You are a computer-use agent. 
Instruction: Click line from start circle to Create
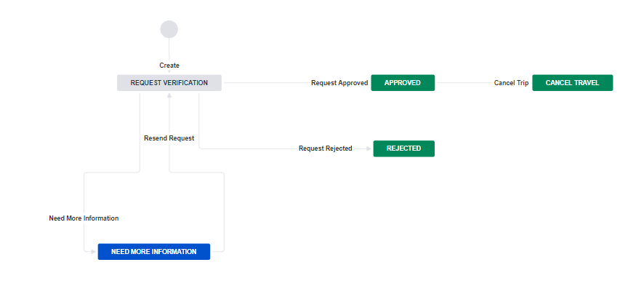[x=169, y=49]
